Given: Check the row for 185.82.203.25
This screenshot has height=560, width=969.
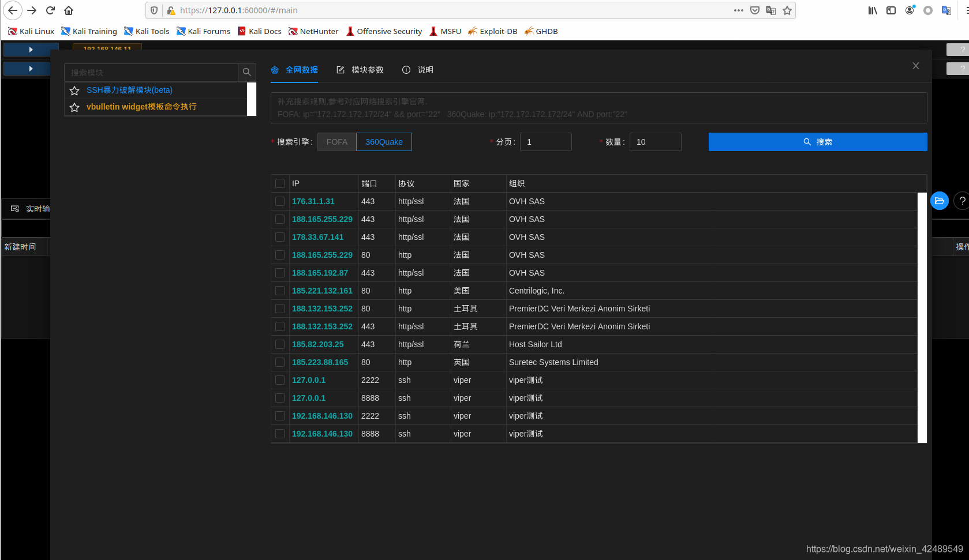Looking at the screenshot, I should coord(280,344).
